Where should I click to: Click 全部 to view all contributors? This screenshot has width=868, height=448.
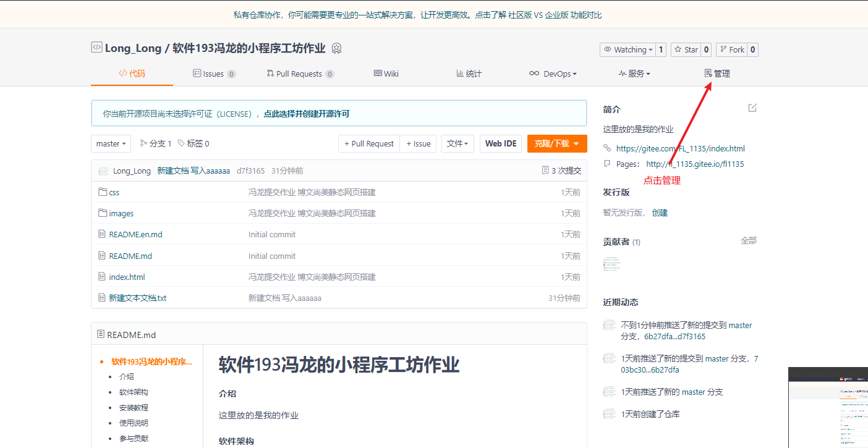749,240
